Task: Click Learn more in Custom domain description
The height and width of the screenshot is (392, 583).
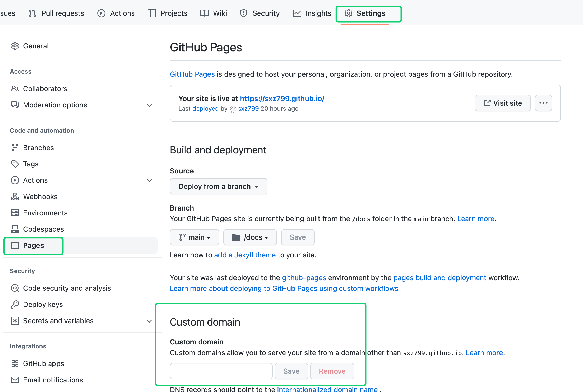Action: 484,353
